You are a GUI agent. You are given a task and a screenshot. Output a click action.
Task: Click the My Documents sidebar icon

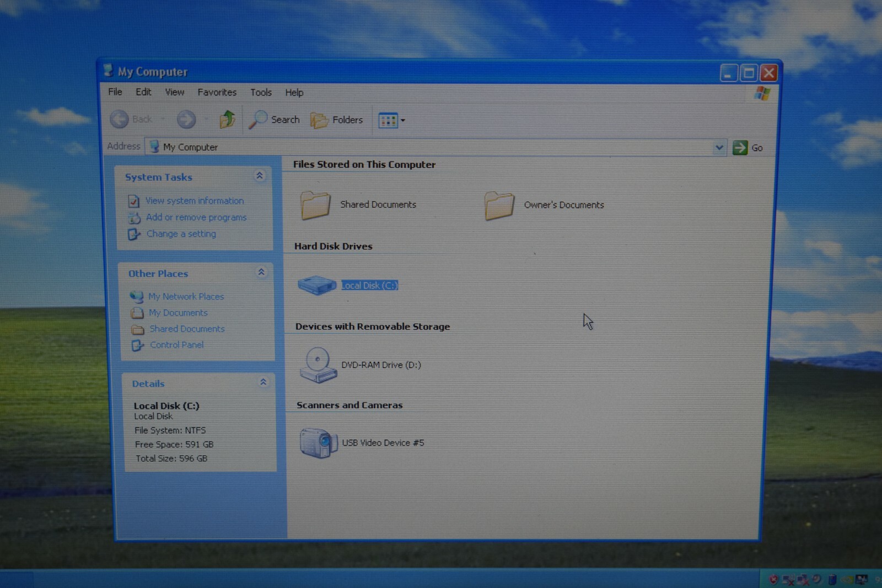(137, 313)
